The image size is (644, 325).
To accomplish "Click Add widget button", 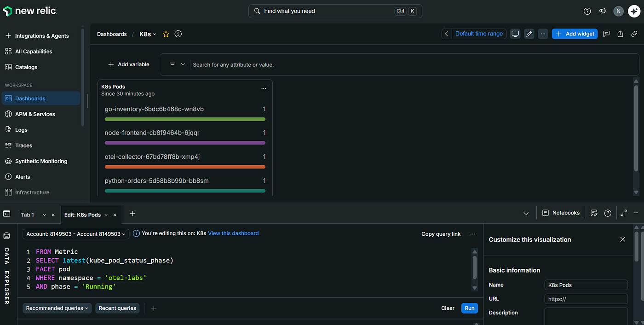I will pyautogui.click(x=575, y=34).
